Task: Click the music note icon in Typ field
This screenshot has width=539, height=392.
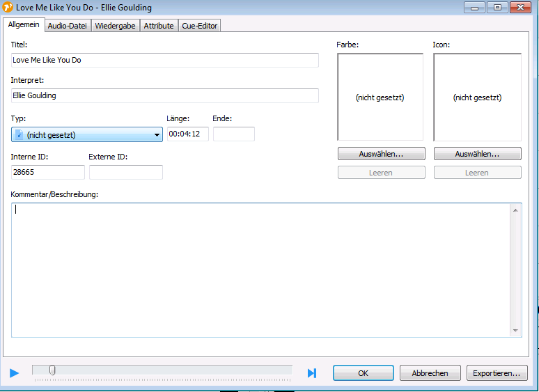Action: click(x=19, y=134)
